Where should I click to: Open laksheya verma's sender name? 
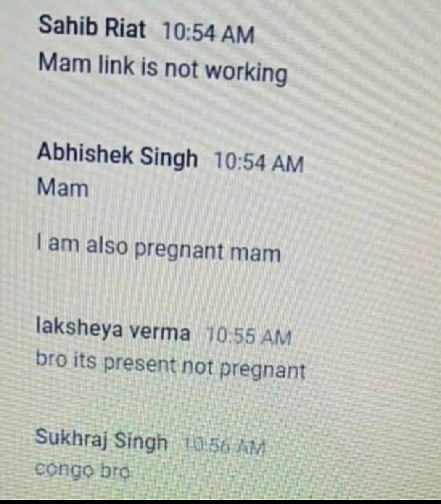[x=113, y=332]
